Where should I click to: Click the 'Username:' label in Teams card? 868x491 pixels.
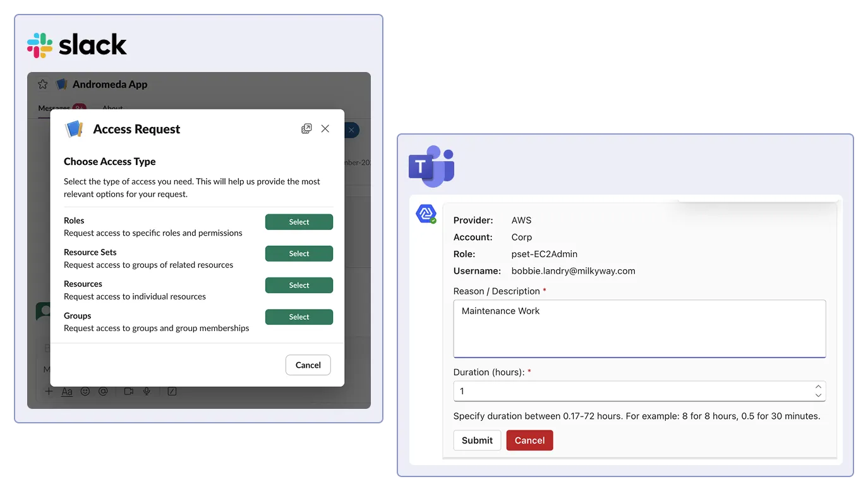(x=477, y=271)
